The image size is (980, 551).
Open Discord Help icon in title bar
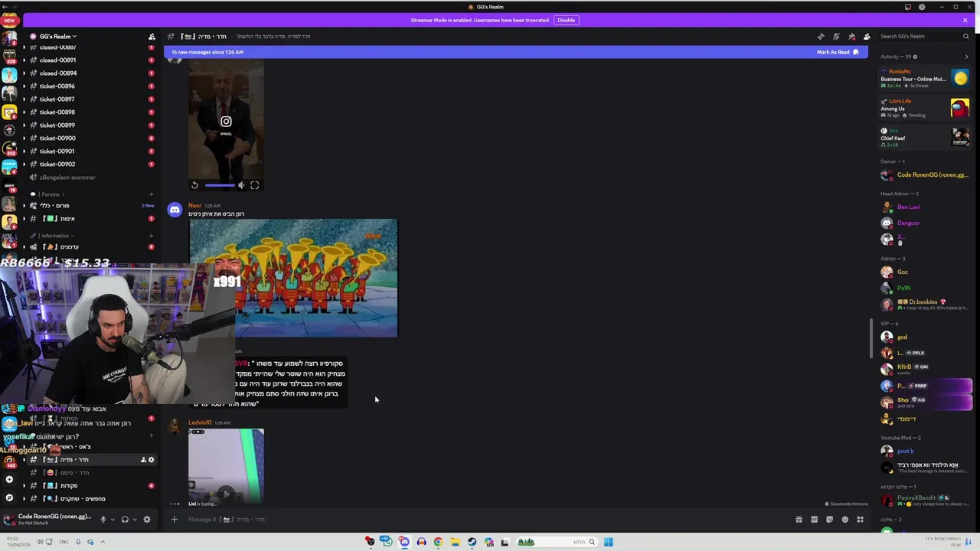(x=922, y=7)
